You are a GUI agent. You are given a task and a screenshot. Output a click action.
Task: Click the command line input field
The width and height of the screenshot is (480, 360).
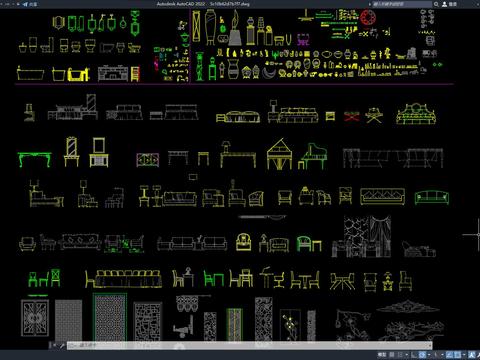pyautogui.click(x=249, y=345)
